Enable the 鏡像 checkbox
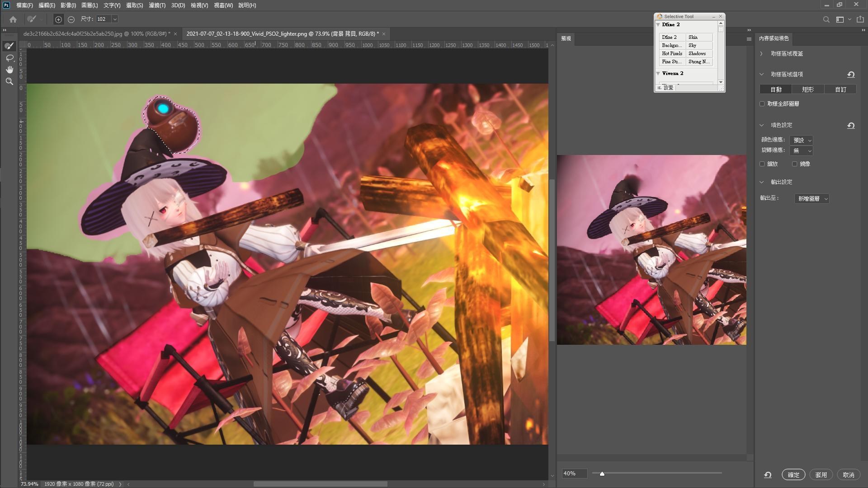The image size is (868, 488). coord(794,164)
